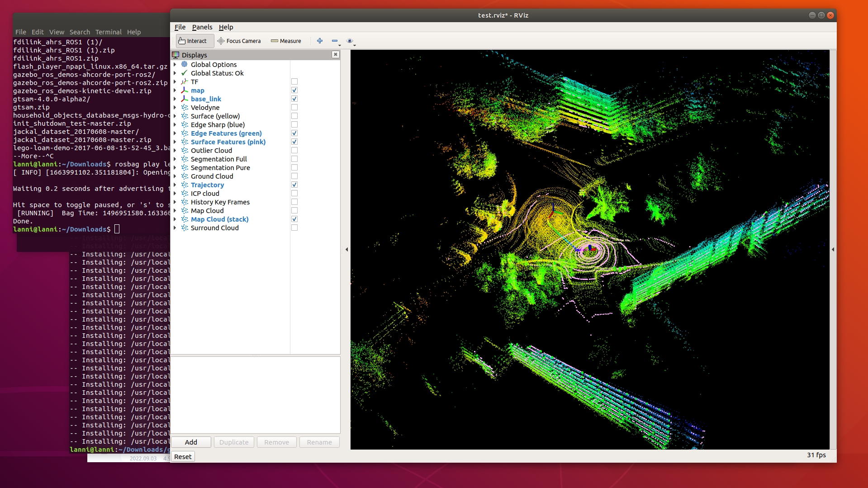Open the eye toolbar options icon
Viewport: 868px width, 488px height.
[x=350, y=41]
